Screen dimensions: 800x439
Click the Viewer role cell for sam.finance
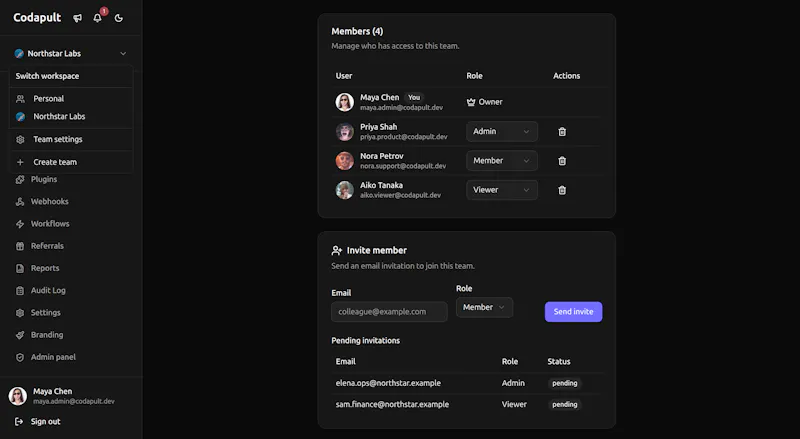pyautogui.click(x=514, y=404)
